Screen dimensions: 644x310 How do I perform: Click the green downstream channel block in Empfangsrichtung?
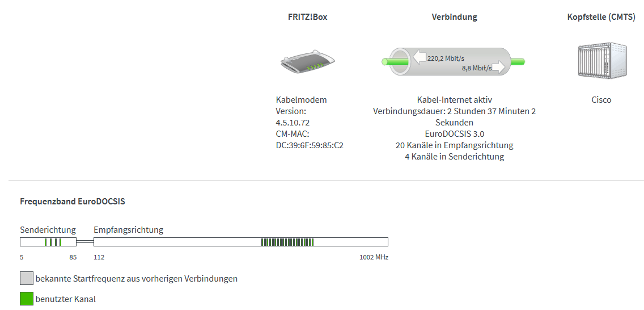point(287,242)
